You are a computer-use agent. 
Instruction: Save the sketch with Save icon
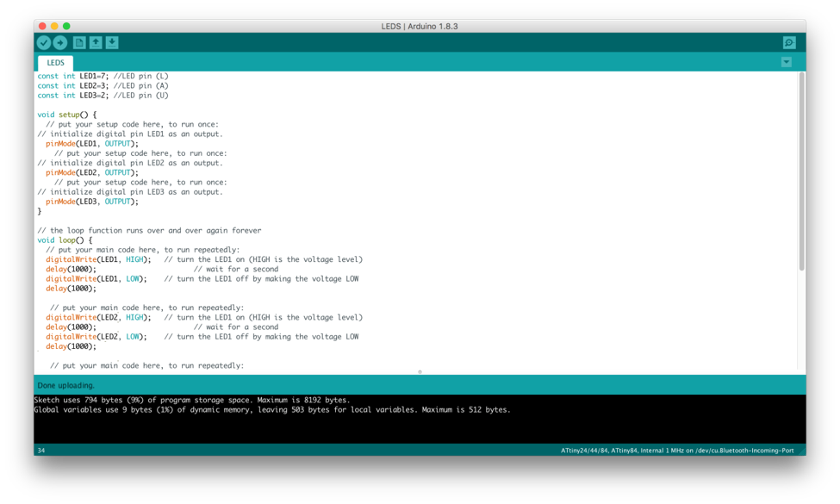coord(112,42)
